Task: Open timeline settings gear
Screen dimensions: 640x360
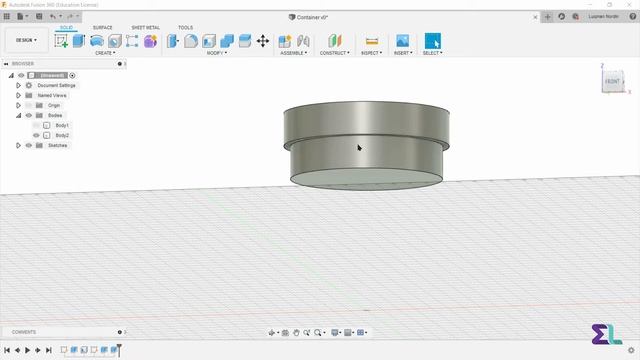Action: click(x=631, y=350)
